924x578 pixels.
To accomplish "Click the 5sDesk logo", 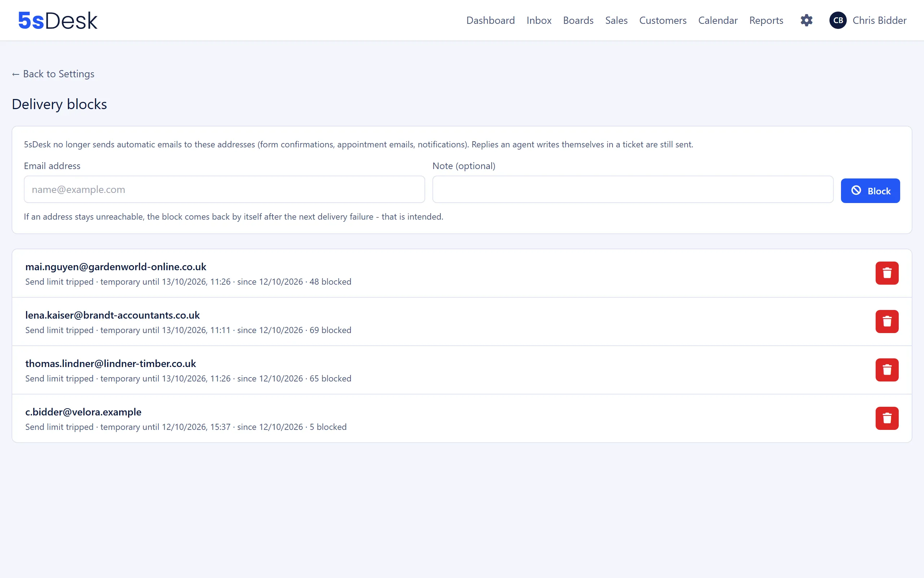I will (58, 20).
